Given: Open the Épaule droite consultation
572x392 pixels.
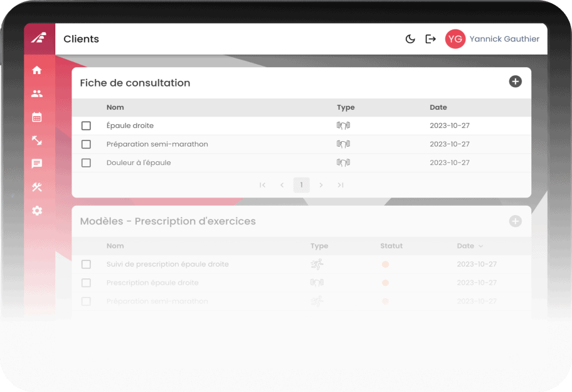Looking at the screenshot, I should (x=130, y=125).
